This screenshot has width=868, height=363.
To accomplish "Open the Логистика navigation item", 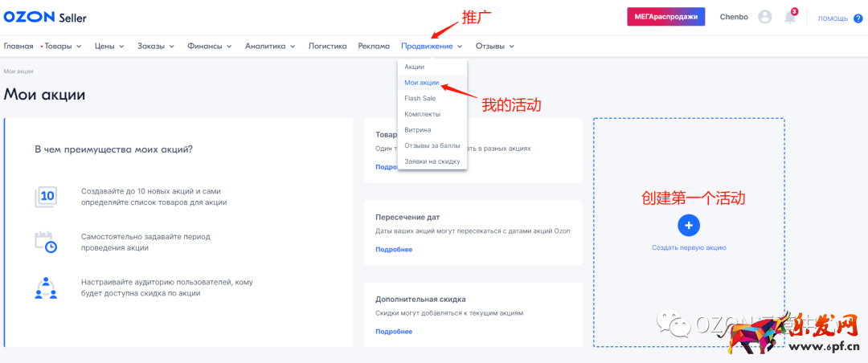I will click(x=327, y=47).
